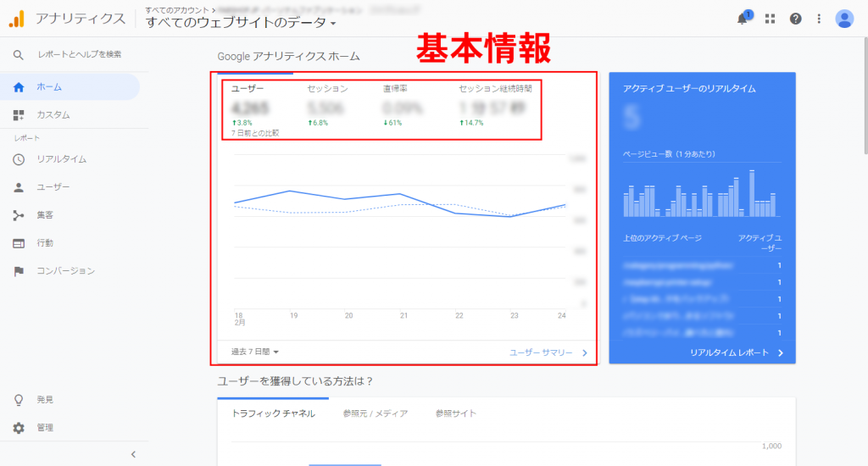Click the 行動 behavior icon
The image size is (868, 466).
coord(19,243)
